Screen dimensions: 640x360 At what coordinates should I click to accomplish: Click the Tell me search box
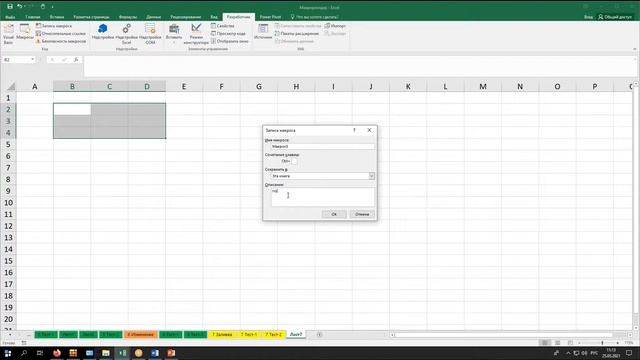[315, 17]
